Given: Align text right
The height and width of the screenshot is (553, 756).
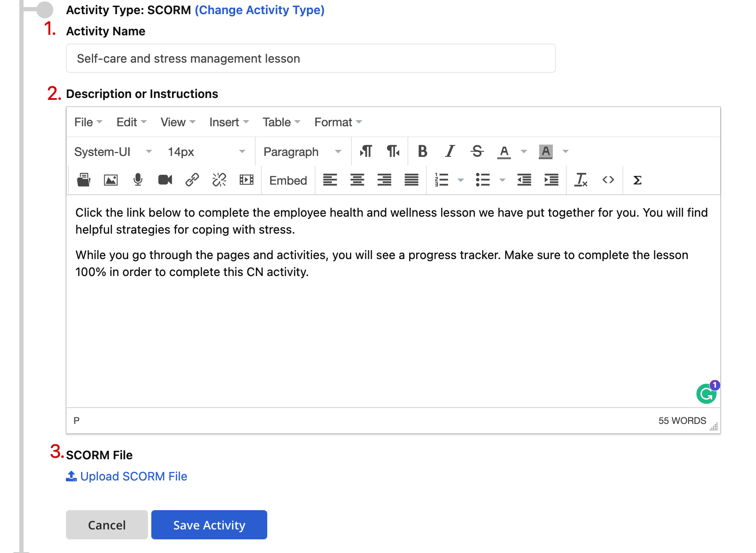Looking at the screenshot, I should [x=385, y=180].
